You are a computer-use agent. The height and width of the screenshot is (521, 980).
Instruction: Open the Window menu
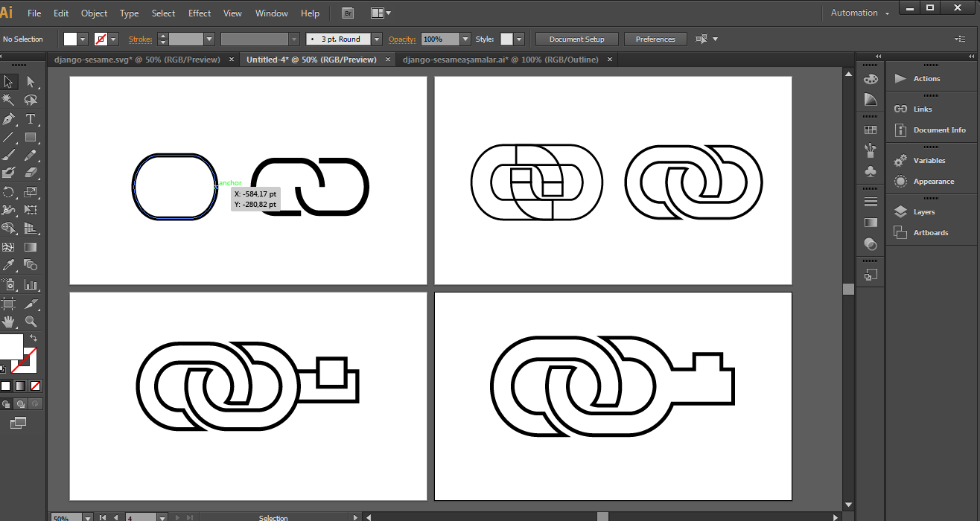272,13
